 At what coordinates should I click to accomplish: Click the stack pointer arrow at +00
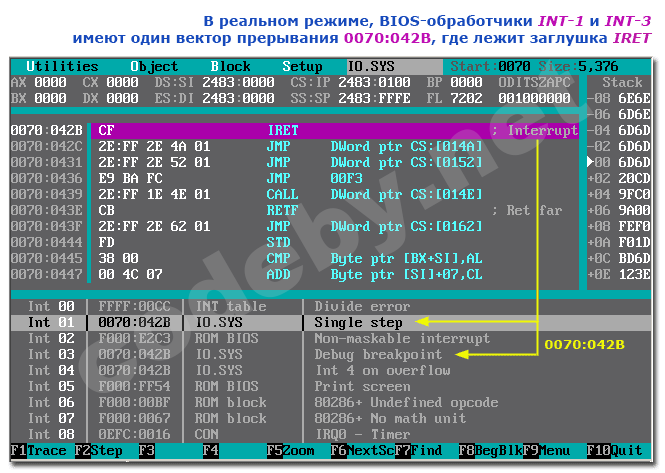coord(590,162)
